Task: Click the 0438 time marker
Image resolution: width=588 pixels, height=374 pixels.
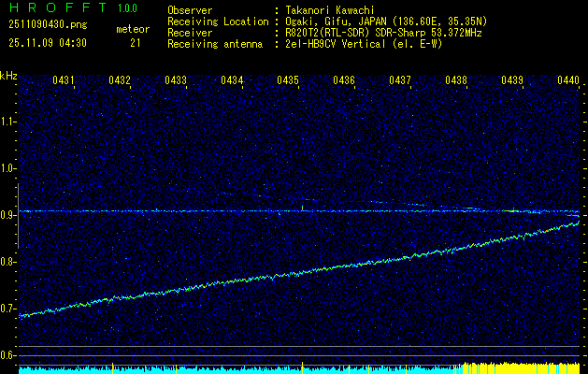Action: 456,81
